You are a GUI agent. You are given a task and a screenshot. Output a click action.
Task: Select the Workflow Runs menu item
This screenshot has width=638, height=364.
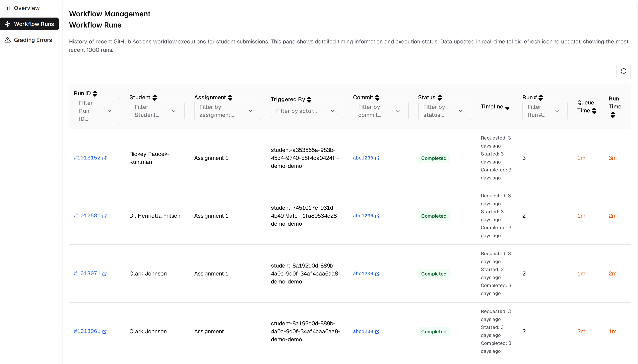tap(29, 24)
